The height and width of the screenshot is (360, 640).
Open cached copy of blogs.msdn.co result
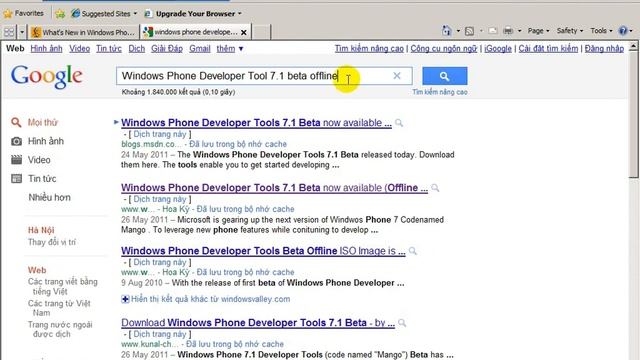(238, 144)
